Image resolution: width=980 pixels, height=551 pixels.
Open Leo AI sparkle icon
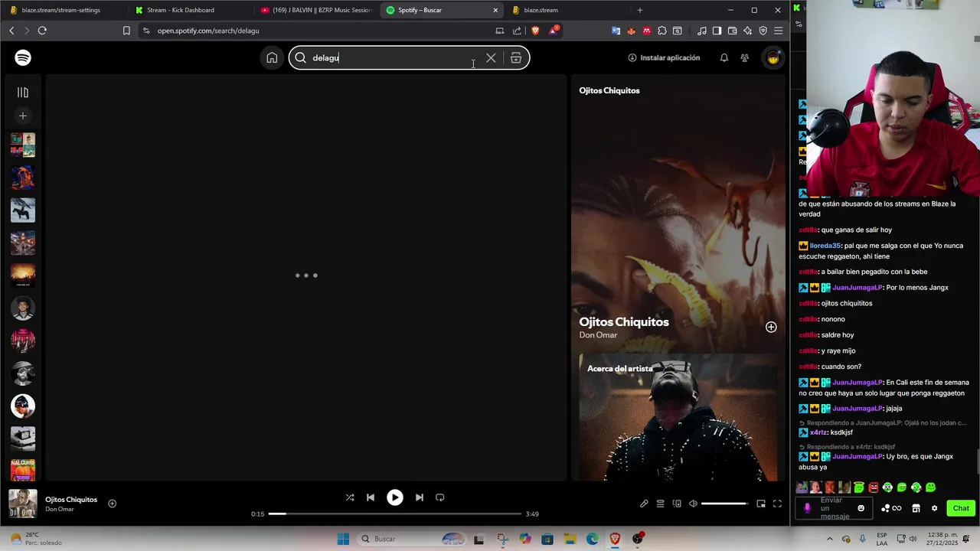[x=748, y=31]
